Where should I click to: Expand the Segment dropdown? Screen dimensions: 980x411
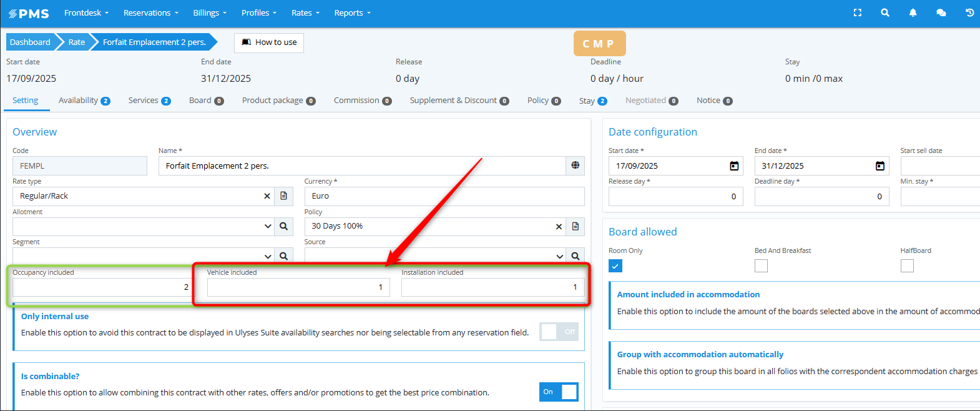tap(268, 256)
